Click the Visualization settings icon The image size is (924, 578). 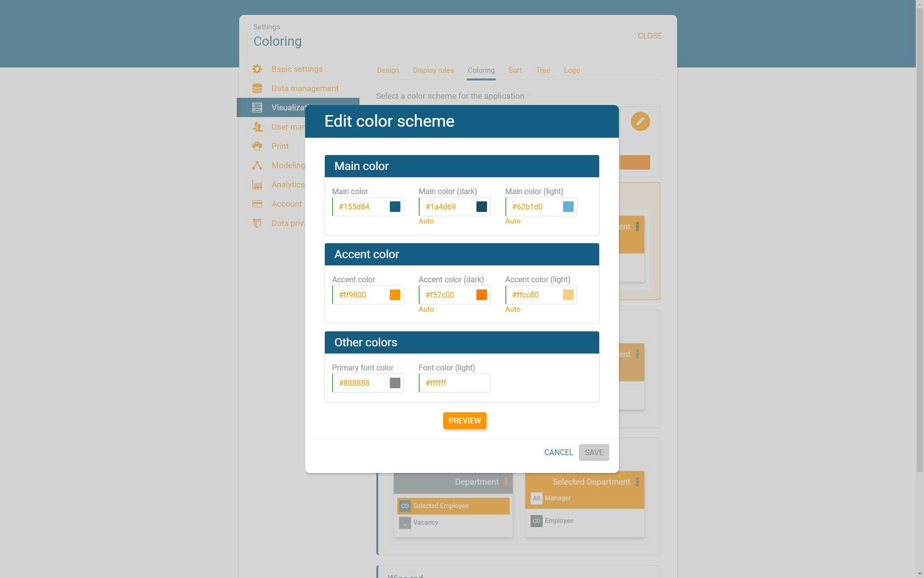point(257,106)
